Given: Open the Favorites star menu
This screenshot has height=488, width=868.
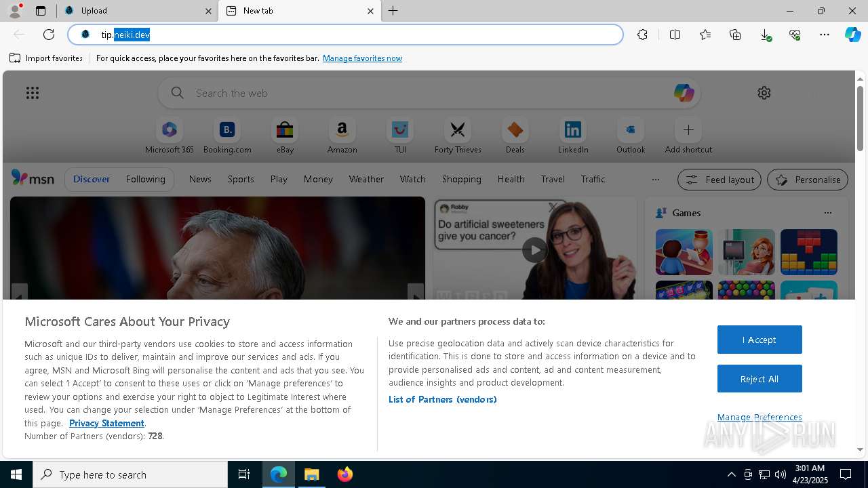Looking at the screenshot, I should pyautogui.click(x=705, y=35).
